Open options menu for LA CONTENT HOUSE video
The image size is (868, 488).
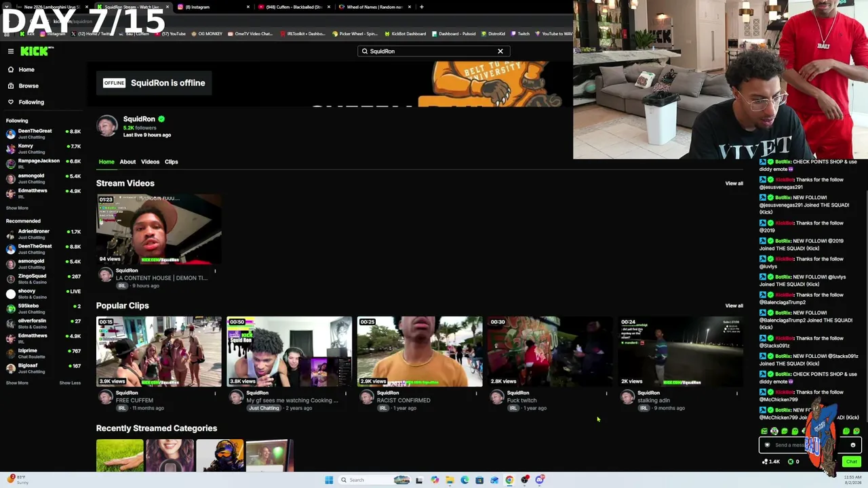pos(215,271)
